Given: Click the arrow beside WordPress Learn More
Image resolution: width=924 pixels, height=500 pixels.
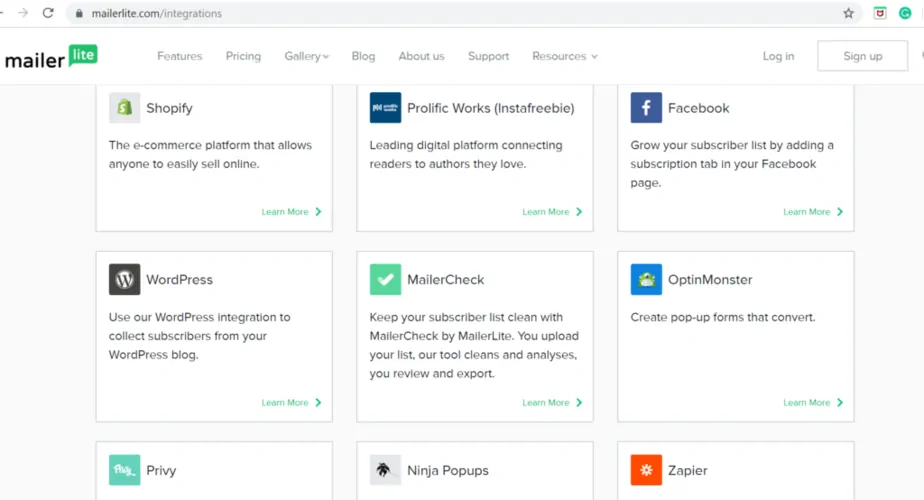Looking at the screenshot, I should click(318, 403).
